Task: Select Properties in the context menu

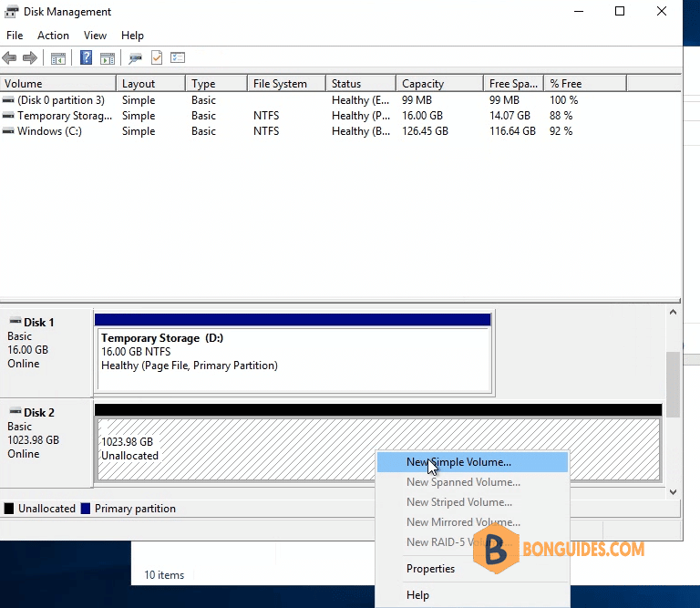Action: pyautogui.click(x=430, y=569)
